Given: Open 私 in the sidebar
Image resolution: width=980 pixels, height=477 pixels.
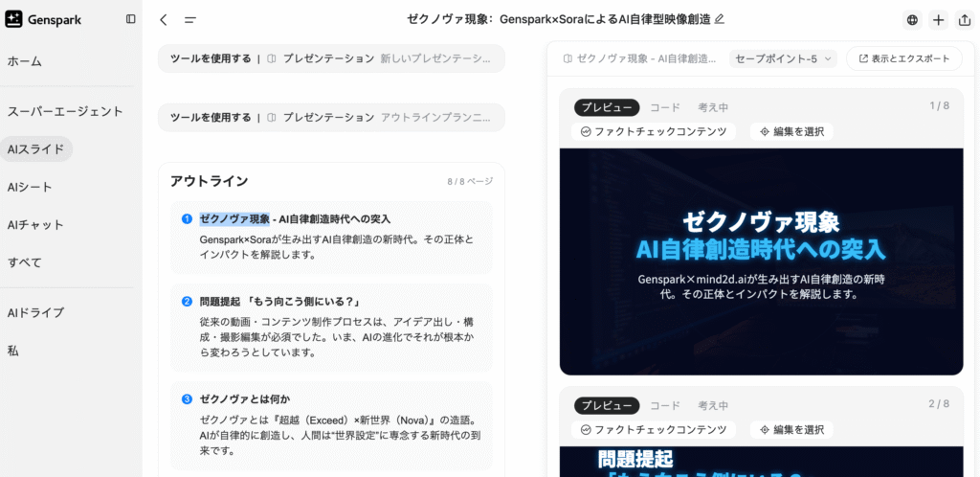Looking at the screenshot, I should click(12, 351).
